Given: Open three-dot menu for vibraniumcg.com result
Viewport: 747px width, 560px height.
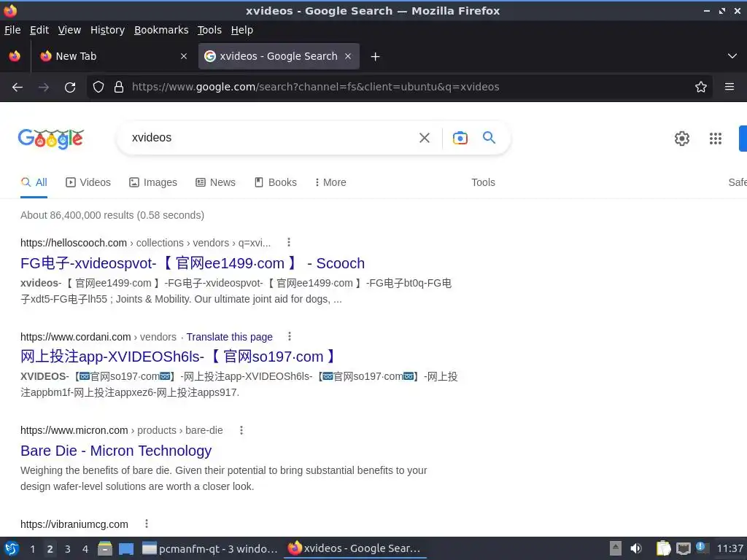Looking at the screenshot, I should (x=147, y=524).
